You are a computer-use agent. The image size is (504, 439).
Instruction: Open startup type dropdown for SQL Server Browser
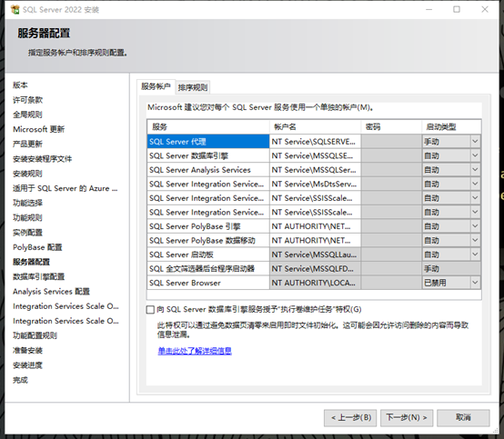(x=475, y=283)
